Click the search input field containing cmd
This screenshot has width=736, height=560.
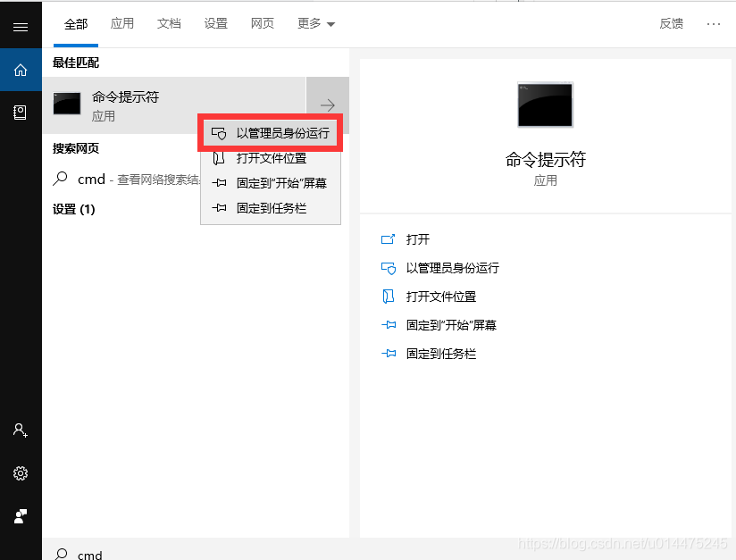[389, 549]
